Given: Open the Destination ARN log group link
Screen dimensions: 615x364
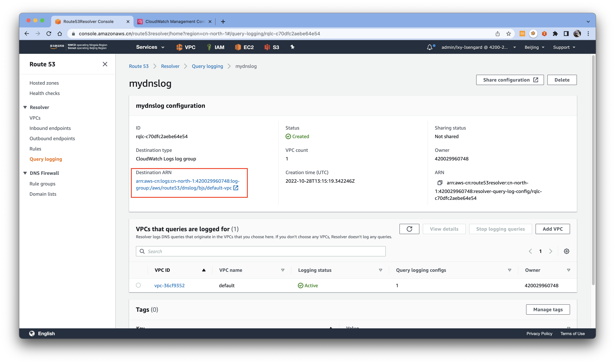Looking at the screenshot, I should [187, 184].
